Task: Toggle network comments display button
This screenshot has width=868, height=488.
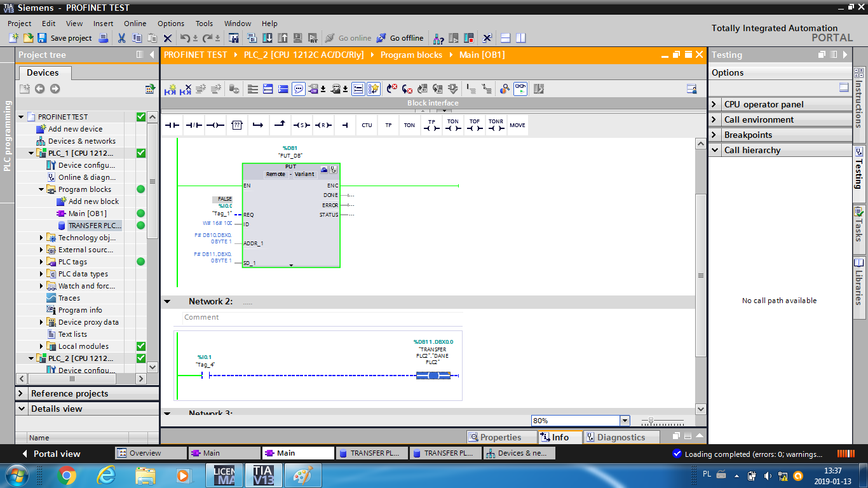Action: [x=358, y=89]
